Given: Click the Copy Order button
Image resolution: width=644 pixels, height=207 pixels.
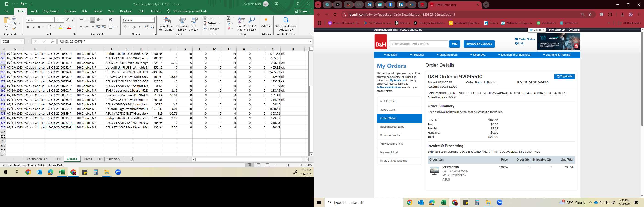Looking at the screenshot, I should [x=565, y=76].
